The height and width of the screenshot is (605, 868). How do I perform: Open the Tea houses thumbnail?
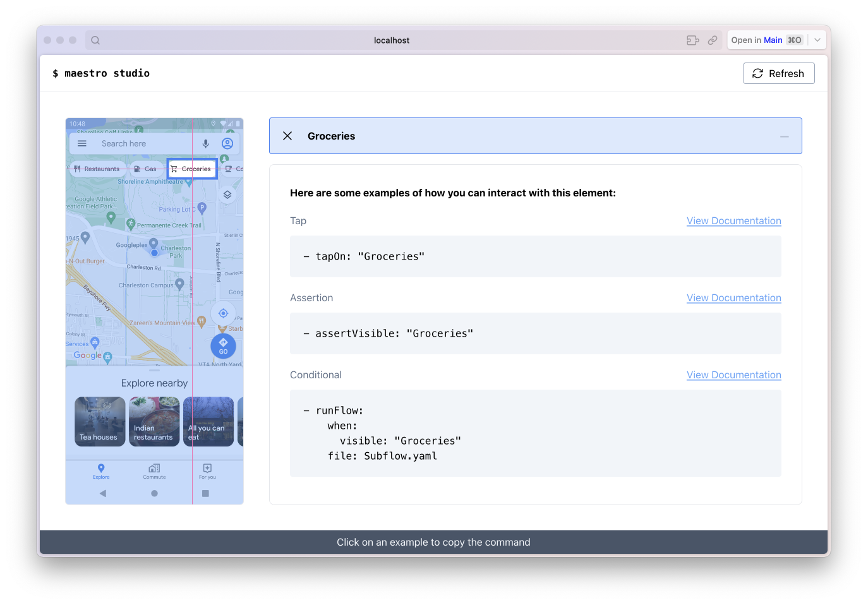pyautogui.click(x=100, y=421)
